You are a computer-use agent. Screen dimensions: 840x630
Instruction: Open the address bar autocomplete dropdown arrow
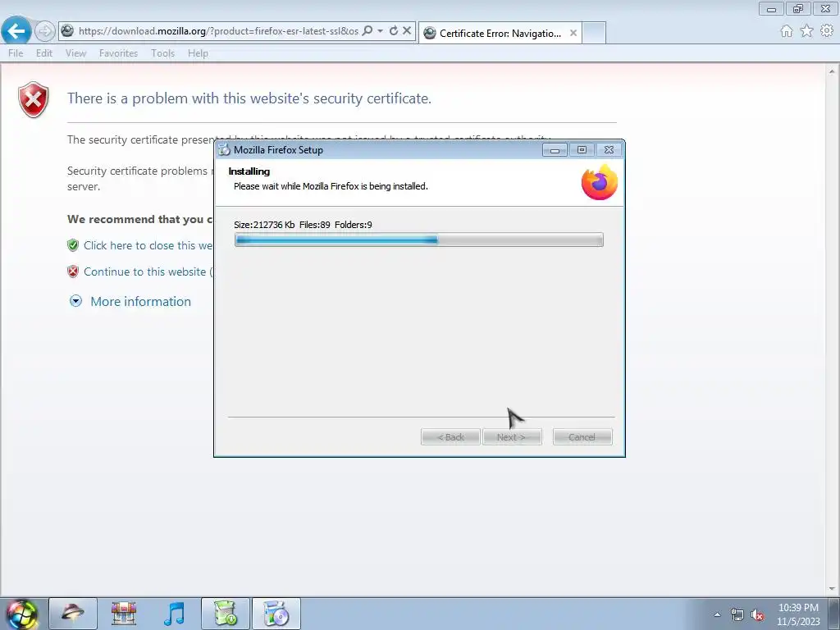[380, 30]
